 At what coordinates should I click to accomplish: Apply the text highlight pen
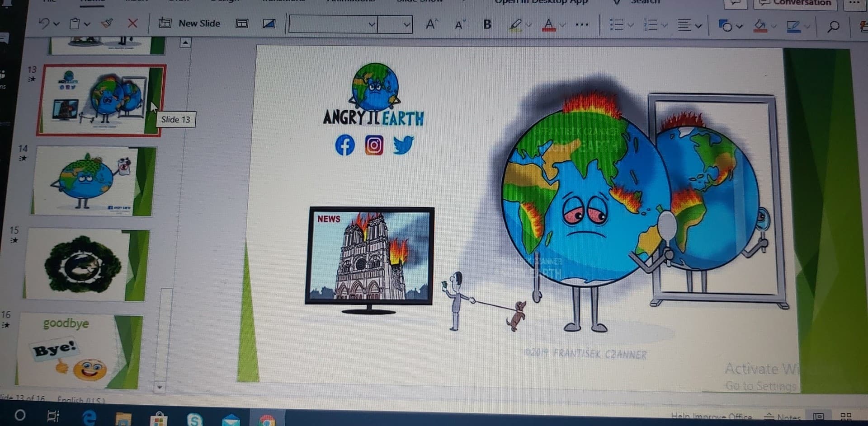[515, 24]
